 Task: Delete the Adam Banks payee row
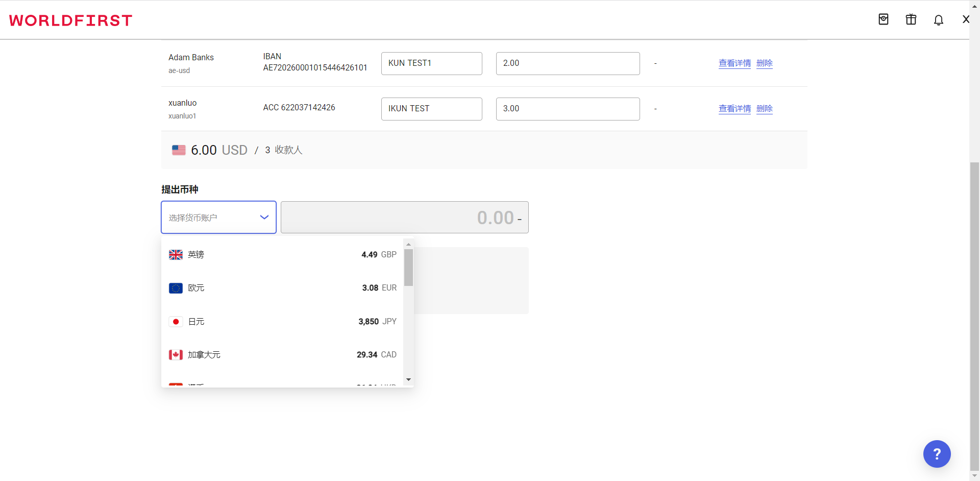764,63
